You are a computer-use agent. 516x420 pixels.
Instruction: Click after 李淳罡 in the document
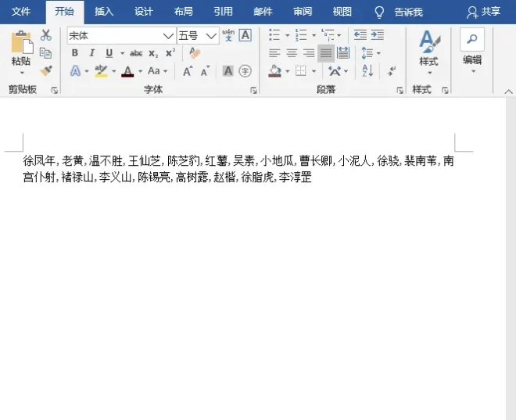click(x=313, y=178)
